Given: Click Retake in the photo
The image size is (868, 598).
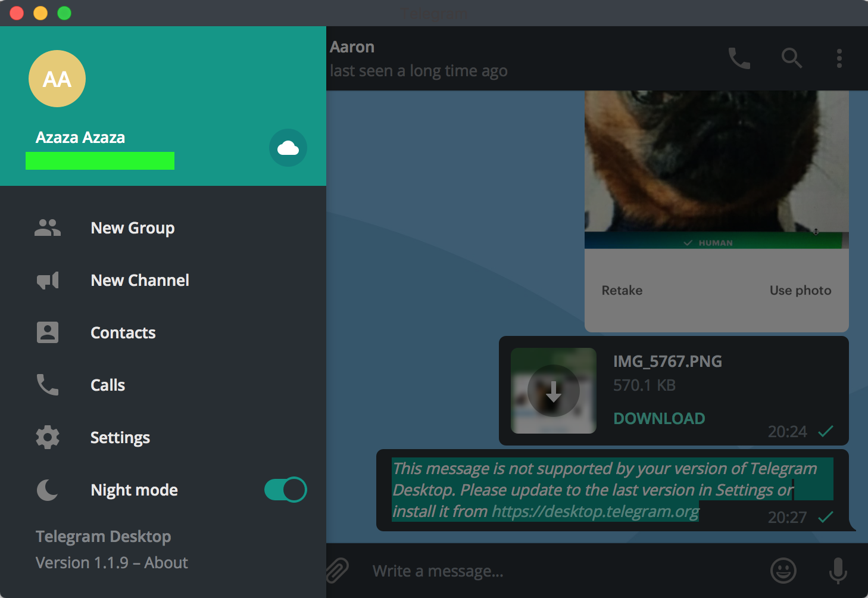Looking at the screenshot, I should [x=622, y=290].
